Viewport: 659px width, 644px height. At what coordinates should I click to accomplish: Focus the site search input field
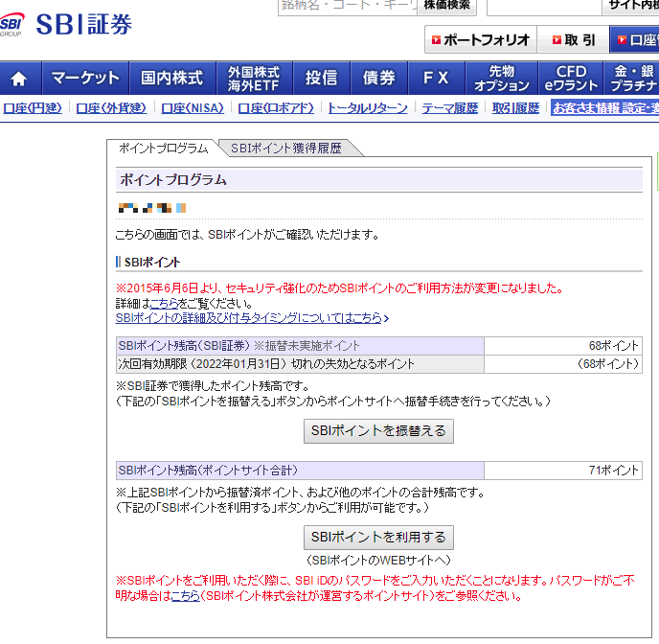545,6
